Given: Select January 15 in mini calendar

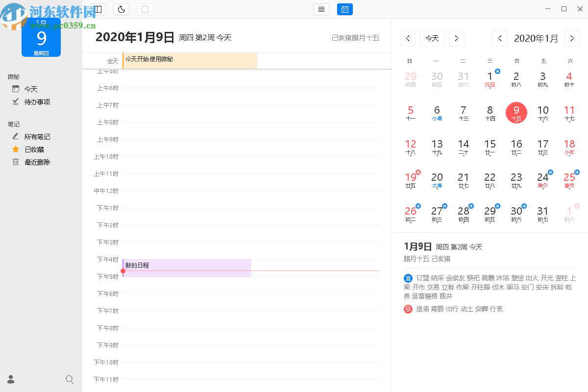Looking at the screenshot, I should tap(490, 147).
